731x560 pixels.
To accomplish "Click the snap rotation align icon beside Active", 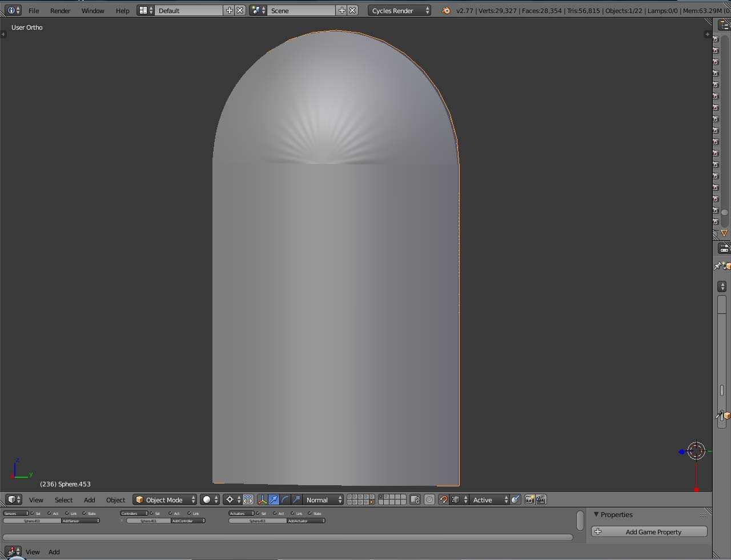I will [x=516, y=499].
